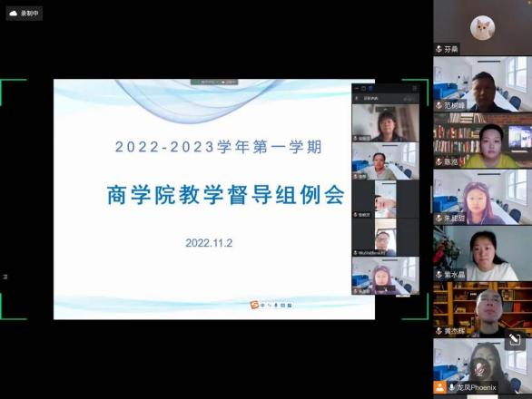Click the muted mic icon beside 黄杰辉

[x=439, y=331]
